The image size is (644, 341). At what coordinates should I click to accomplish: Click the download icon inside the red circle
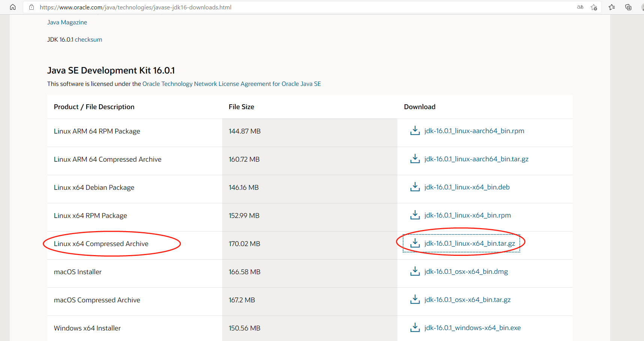(415, 243)
